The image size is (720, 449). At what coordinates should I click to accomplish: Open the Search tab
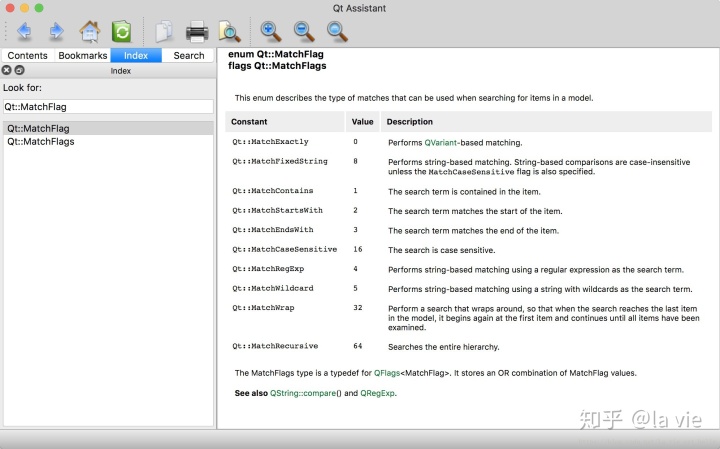(189, 56)
